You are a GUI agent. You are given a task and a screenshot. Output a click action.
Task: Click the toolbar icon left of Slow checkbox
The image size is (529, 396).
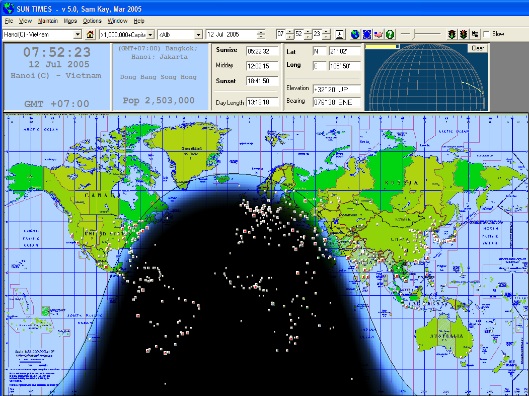[475, 34]
